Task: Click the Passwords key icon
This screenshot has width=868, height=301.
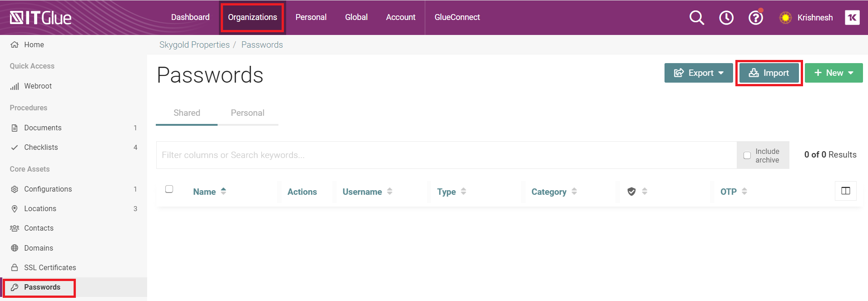Action: (x=15, y=287)
